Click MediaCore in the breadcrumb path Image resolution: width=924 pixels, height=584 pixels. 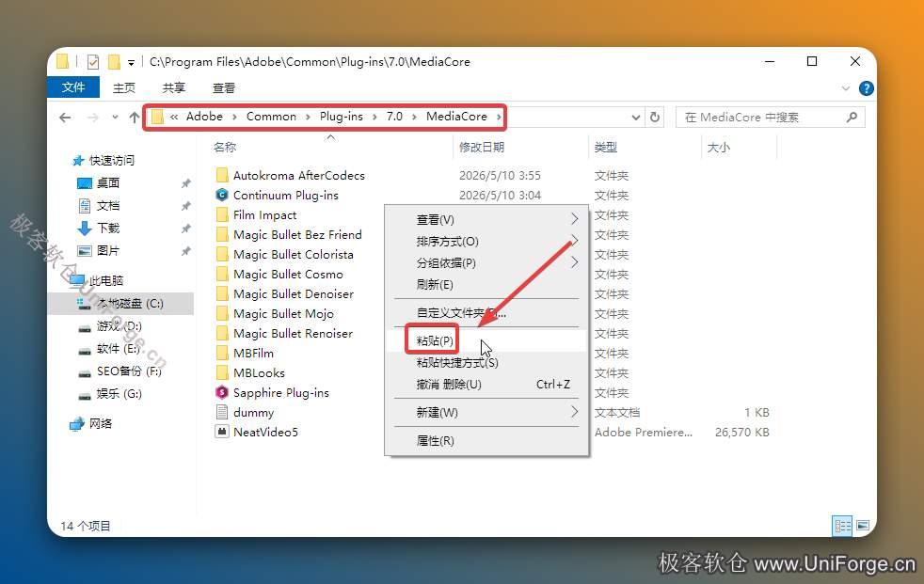pos(456,117)
